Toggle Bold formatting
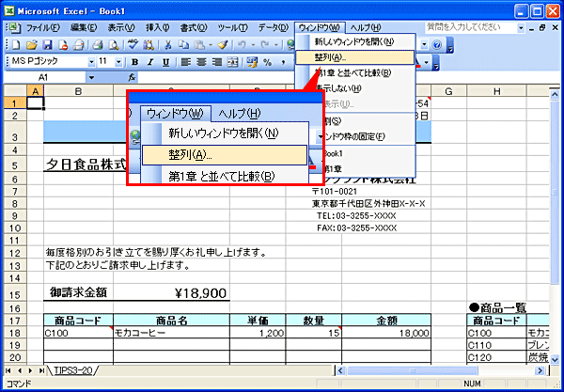Viewport: 564px width, 392px height. (x=134, y=62)
